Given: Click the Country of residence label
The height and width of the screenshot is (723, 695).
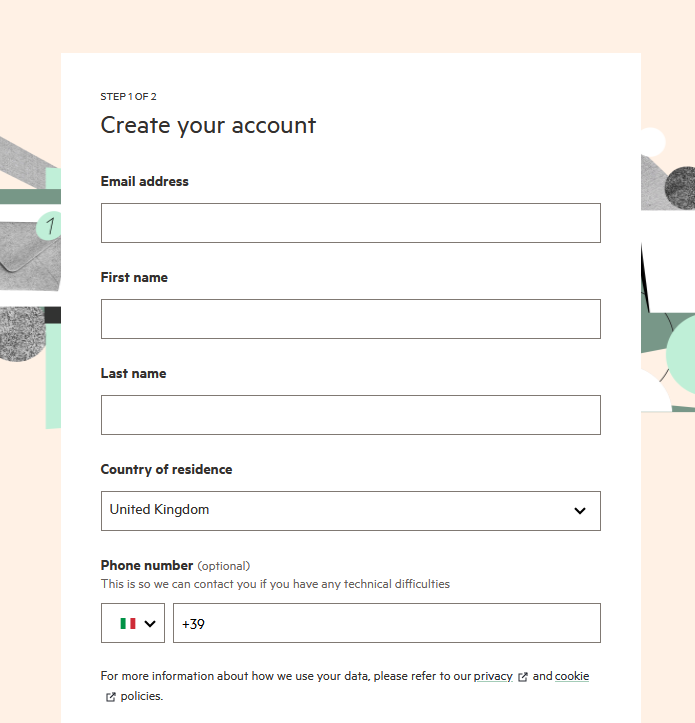Looking at the screenshot, I should 166,469.
